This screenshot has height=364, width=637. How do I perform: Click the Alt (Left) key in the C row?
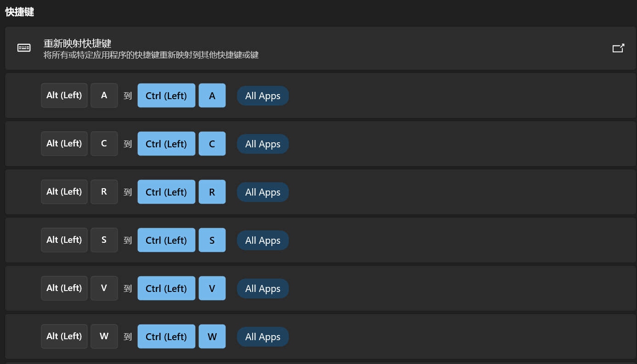pyautogui.click(x=64, y=144)
